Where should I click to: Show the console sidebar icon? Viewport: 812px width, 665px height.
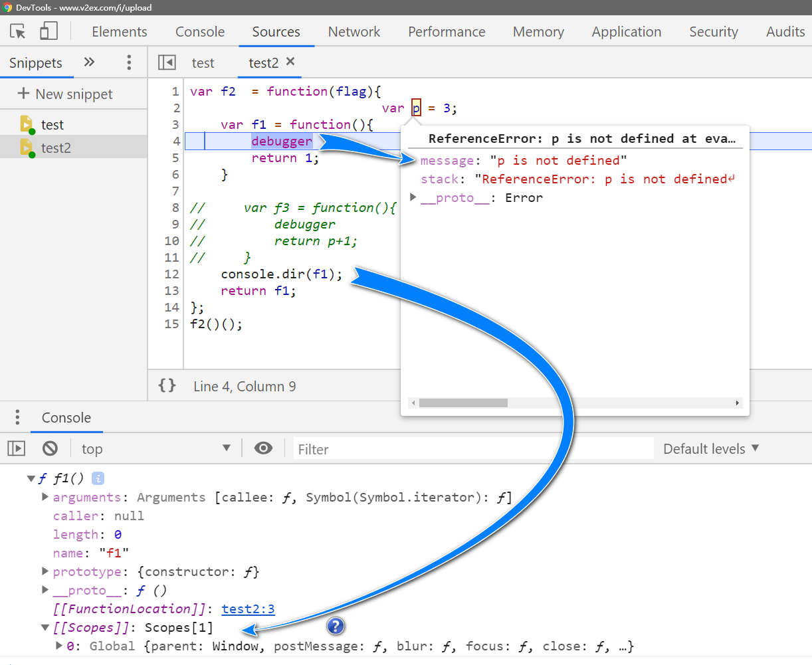[17, 448]
